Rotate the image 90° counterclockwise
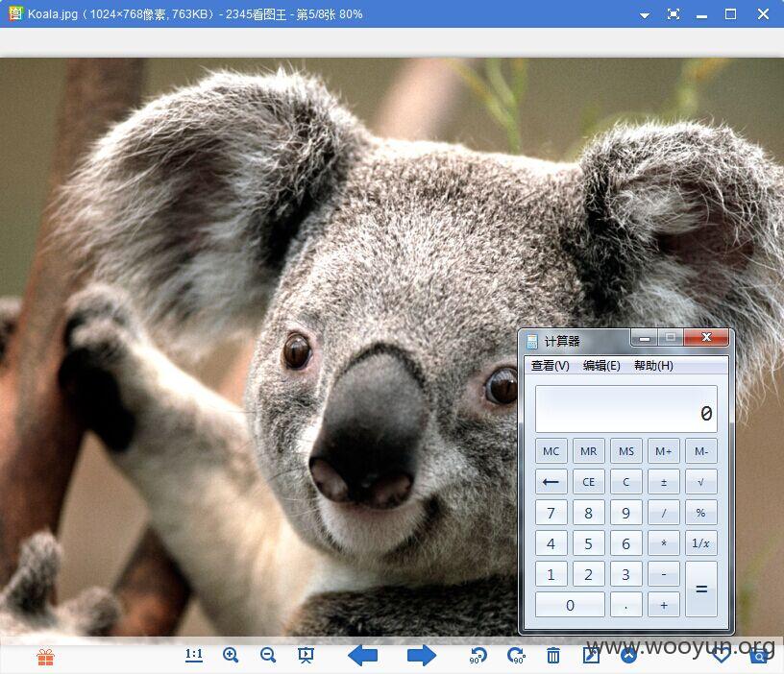The image size is (784, 674). tap(478, 656)
